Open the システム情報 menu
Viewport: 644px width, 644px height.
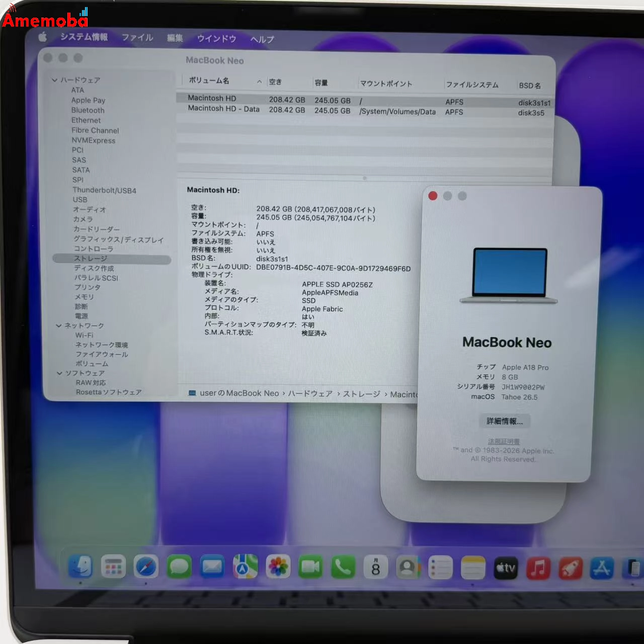tap(84, 37)
